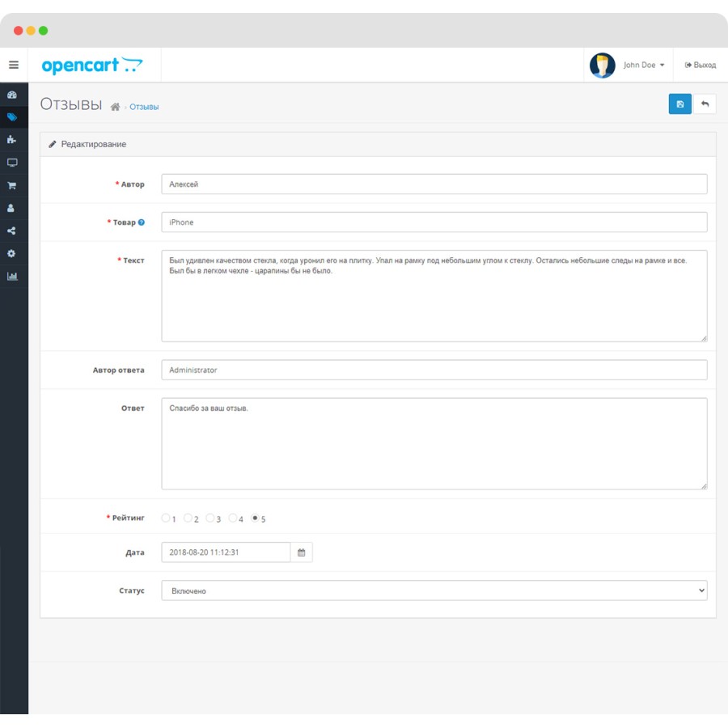The width and height of the screenshot is (728, 728).
Task: Open the Sales cart sidebar icon
Action: click(x=12, y=185)
